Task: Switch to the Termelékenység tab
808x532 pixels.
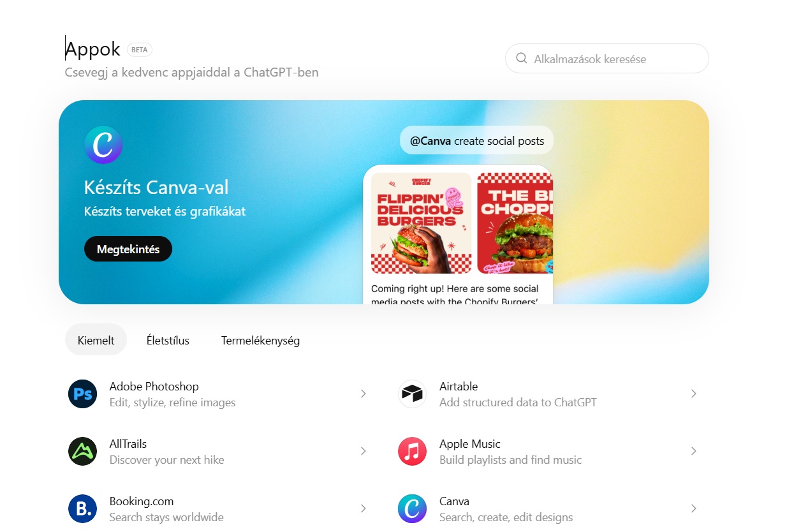Action: pyautogui.click(x=260, y=340)
